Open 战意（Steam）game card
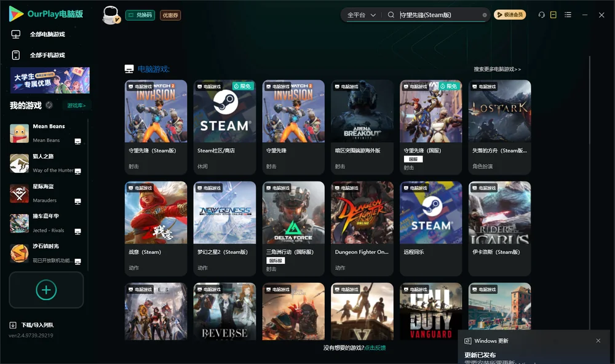 156,228
